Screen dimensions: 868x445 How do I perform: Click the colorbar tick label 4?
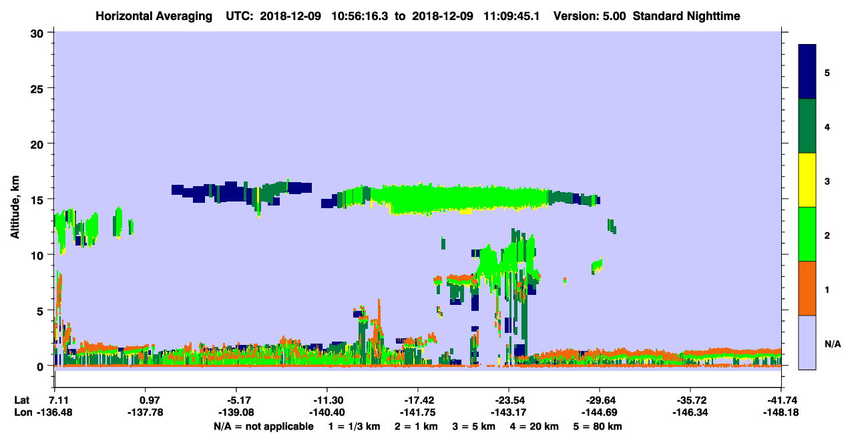pyautogui.click(x=827, y=127)
